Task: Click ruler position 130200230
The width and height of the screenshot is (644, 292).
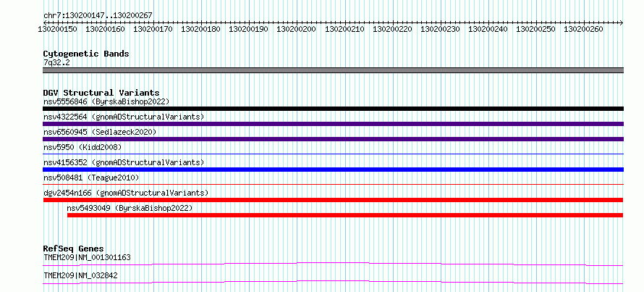Action: (x=440, y=29)
